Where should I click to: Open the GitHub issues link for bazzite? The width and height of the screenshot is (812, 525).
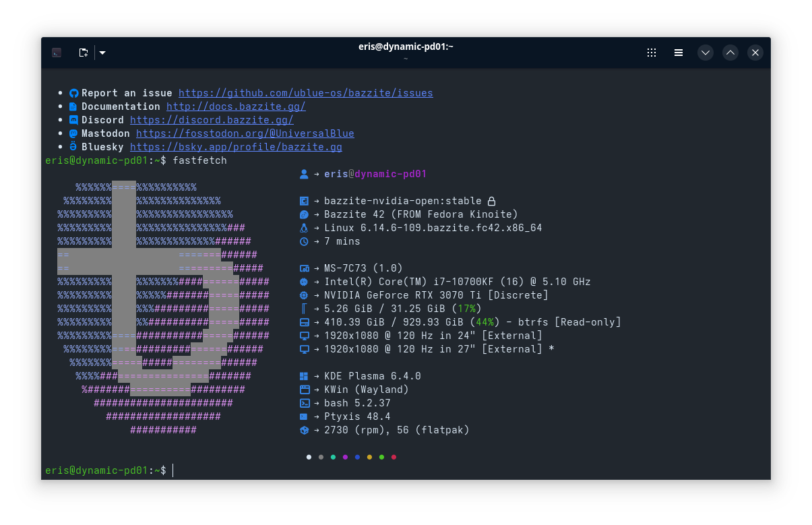[306, 93]
